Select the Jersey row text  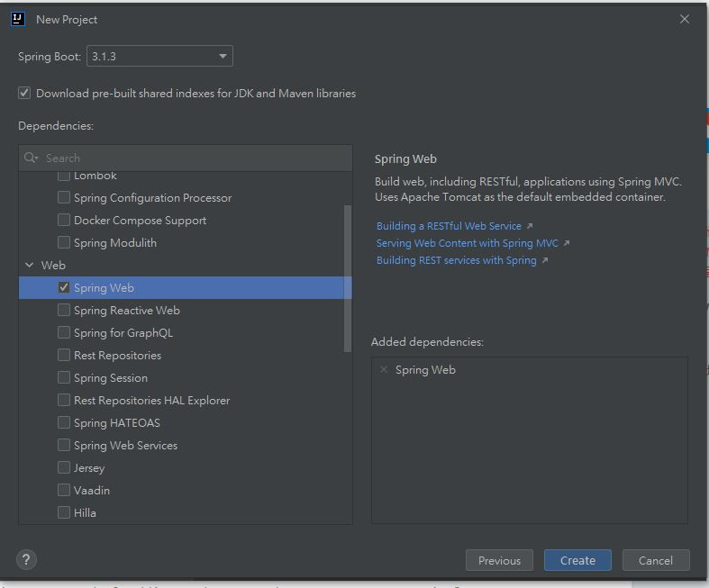pos(89,468)
